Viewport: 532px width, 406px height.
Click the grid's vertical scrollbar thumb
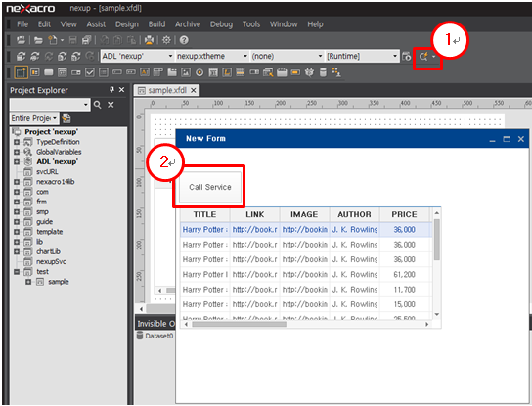tap(437, 240)
